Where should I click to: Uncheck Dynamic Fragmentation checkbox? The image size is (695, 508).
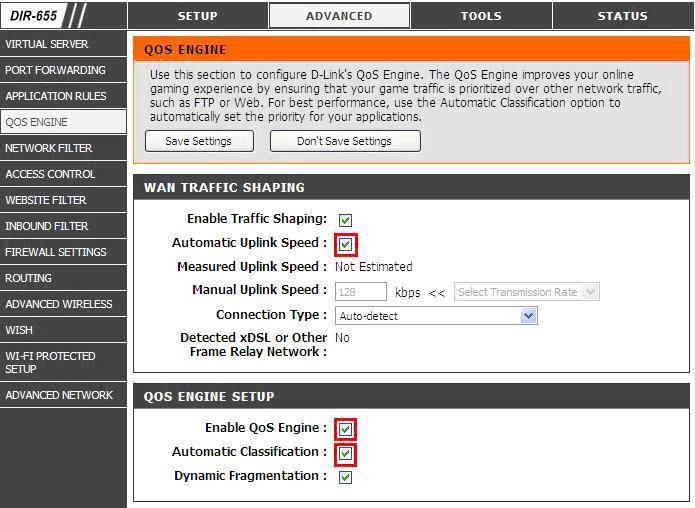345,478
